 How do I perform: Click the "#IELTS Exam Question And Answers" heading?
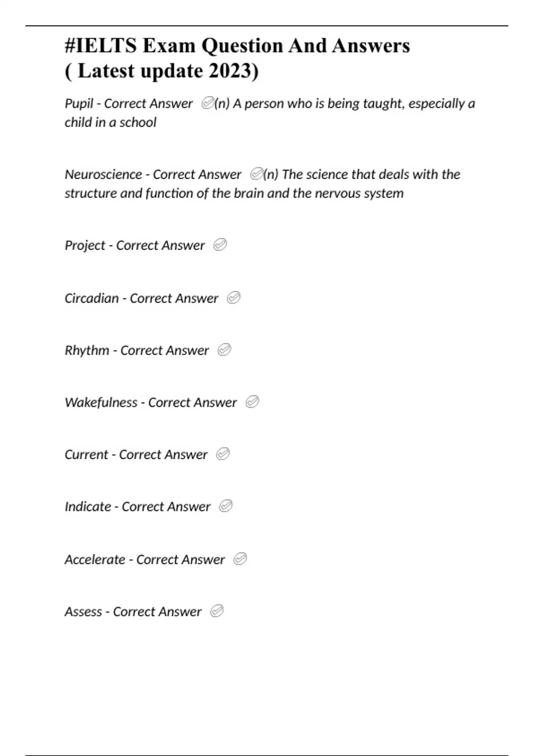pos(237,46)
